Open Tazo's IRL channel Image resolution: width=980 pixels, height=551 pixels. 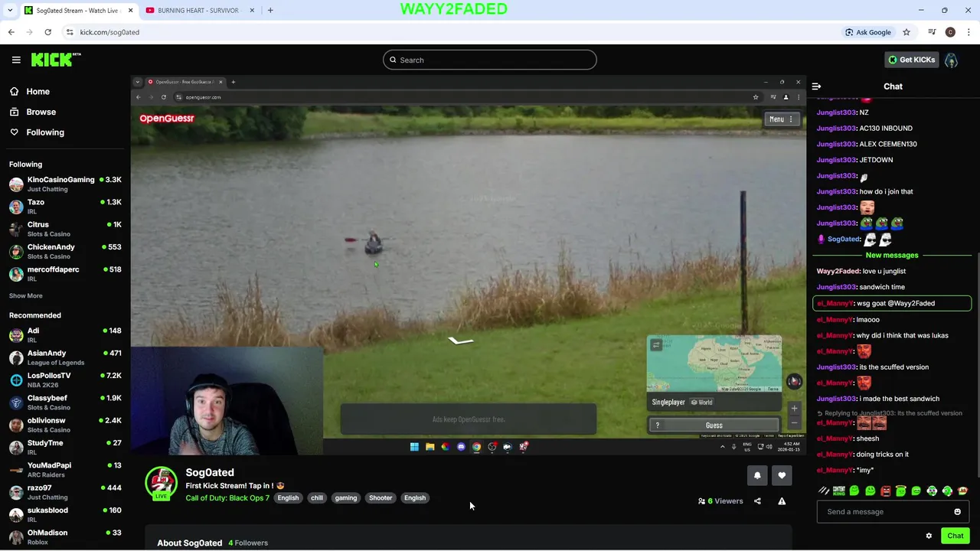coord(65,207)
